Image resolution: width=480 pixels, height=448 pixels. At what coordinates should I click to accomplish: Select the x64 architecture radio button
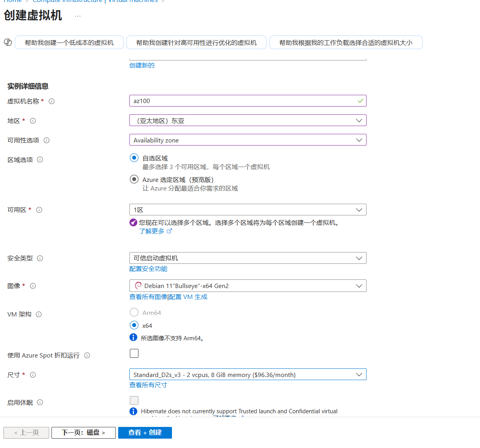pyautogui.click(x=134, y=325)
